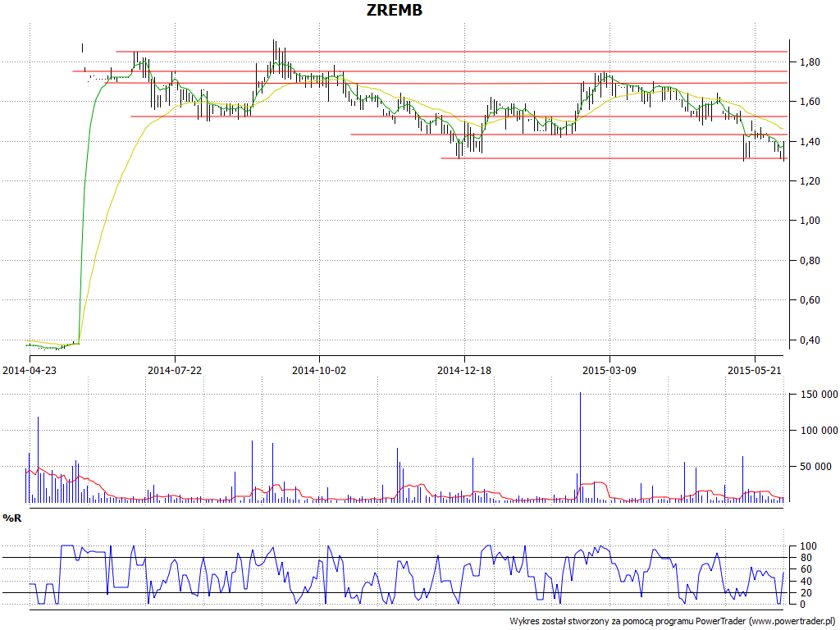The height and width of the screenshot is (630, 840).
Task: Click the ZREMB chart title
Action: point(395,10)
